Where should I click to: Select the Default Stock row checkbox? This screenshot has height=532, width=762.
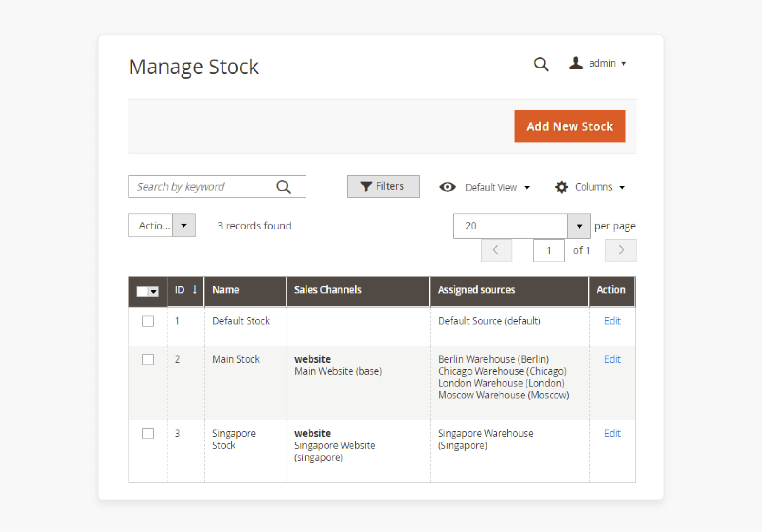click(x=148, y=321)
